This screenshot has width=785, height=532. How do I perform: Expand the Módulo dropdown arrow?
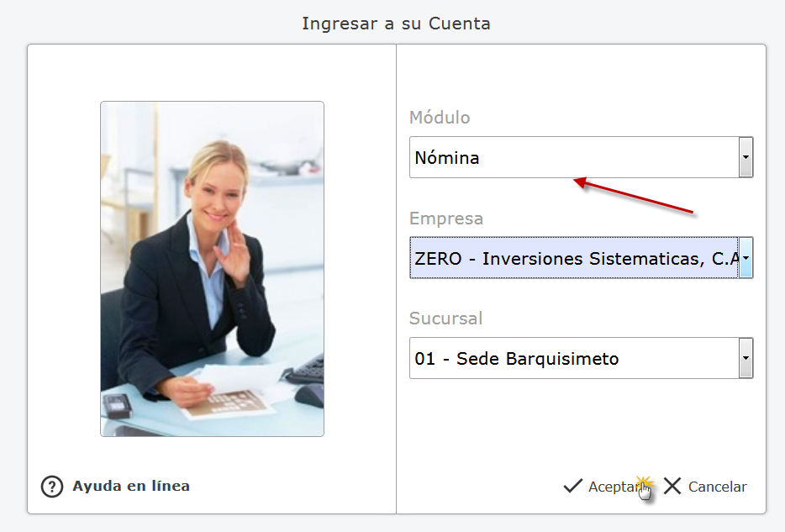[746, 157]
